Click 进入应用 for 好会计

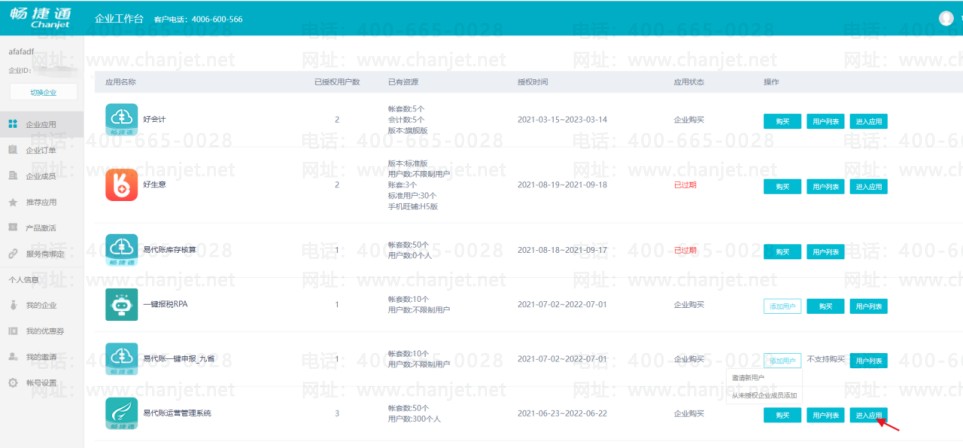pyautogui.click(x=868, y=121)
